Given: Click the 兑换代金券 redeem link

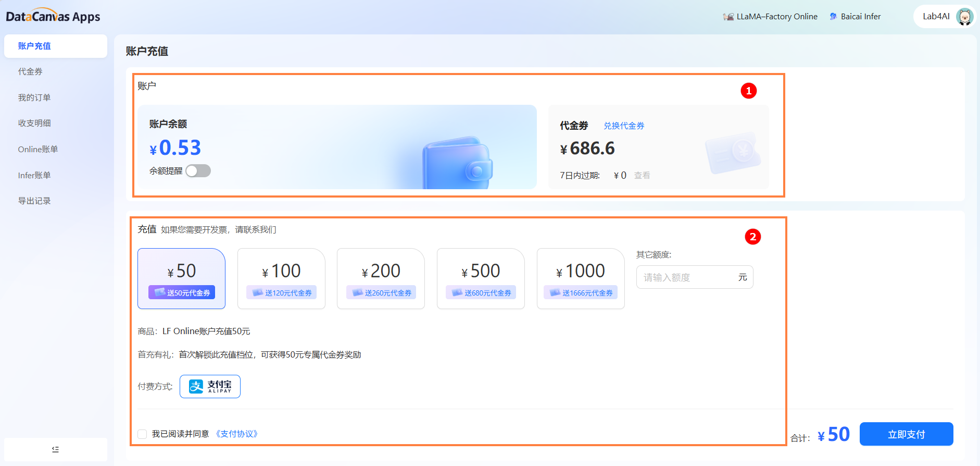Looking at the screenshot, I should (624, 126).
